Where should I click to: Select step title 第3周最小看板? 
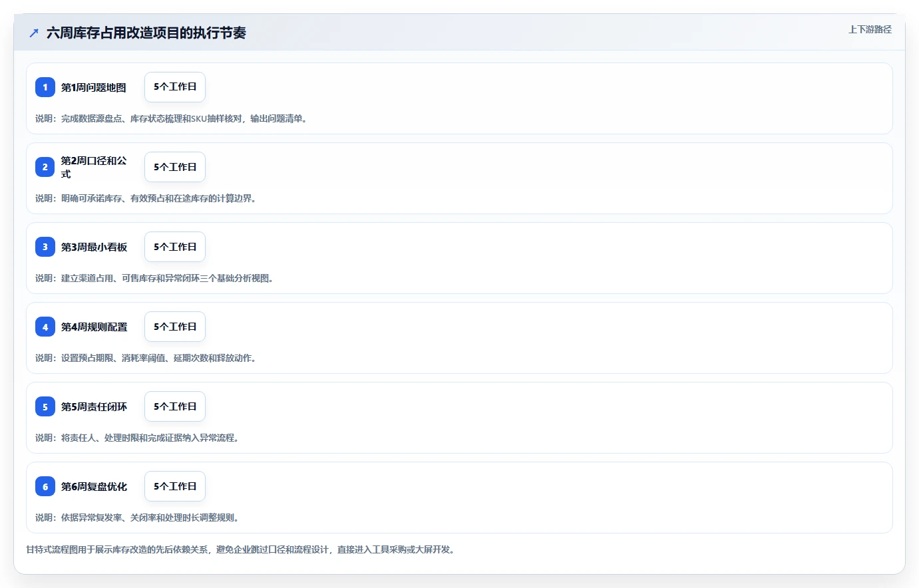click(94, 247)
